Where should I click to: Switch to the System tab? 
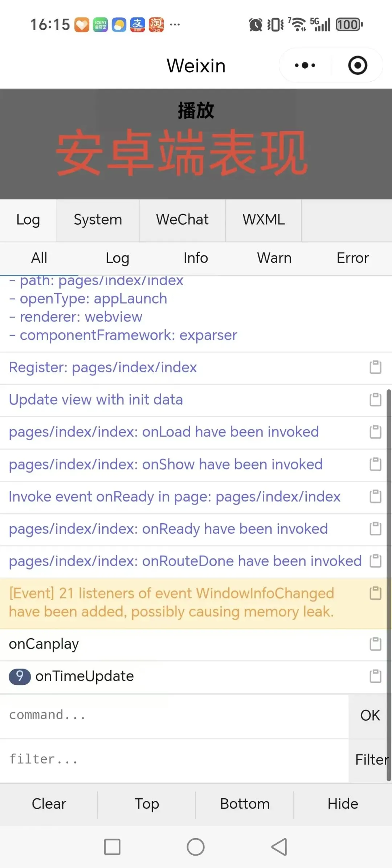click(98, 220)
